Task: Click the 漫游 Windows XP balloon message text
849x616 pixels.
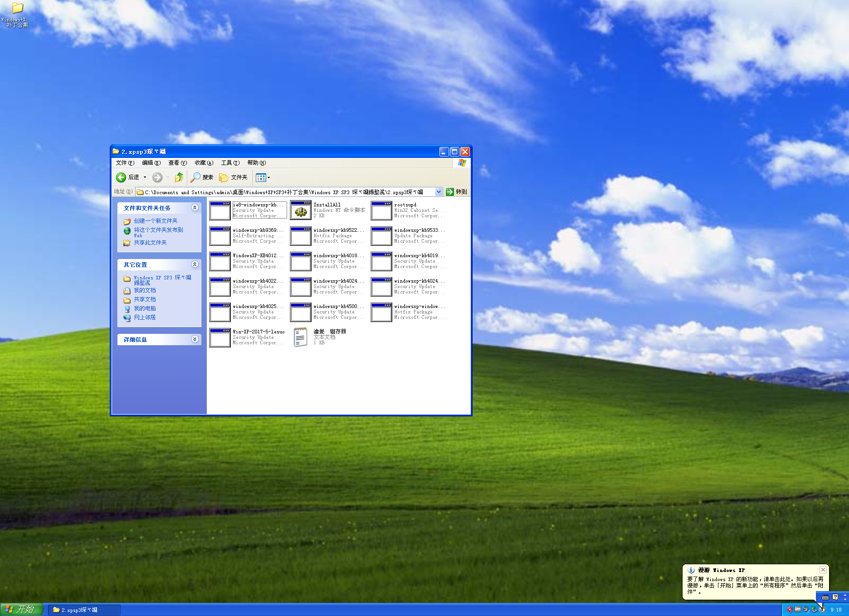Action: point(755,585)
